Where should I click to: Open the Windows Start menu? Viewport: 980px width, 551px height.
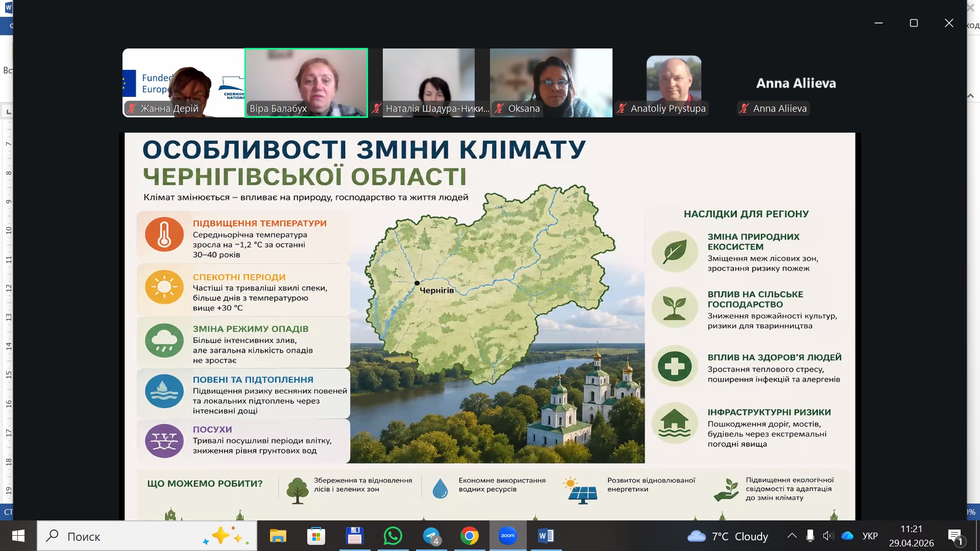(18, 536)
